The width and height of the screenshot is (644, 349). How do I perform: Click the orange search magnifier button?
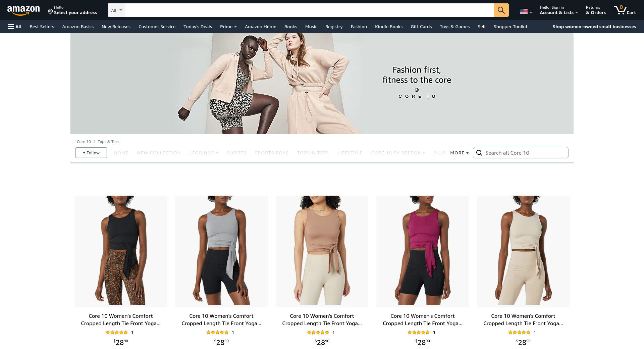point(501,10)
